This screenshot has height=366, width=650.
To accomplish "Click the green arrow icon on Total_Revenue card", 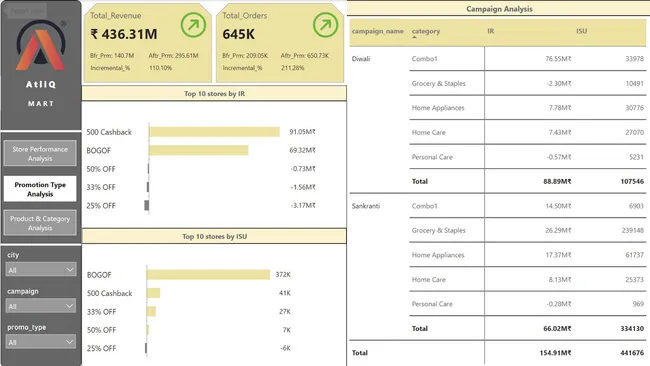I will click(x=193, y=25).
